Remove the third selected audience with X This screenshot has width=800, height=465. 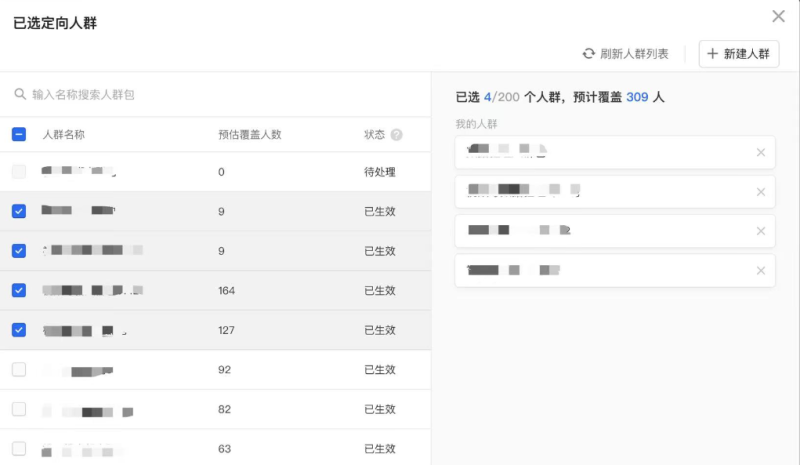760,231
